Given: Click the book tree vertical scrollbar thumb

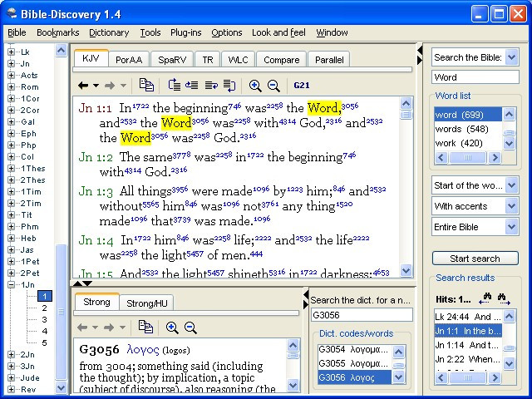Looking at the screenshot, I should click(x=61, y=312).
